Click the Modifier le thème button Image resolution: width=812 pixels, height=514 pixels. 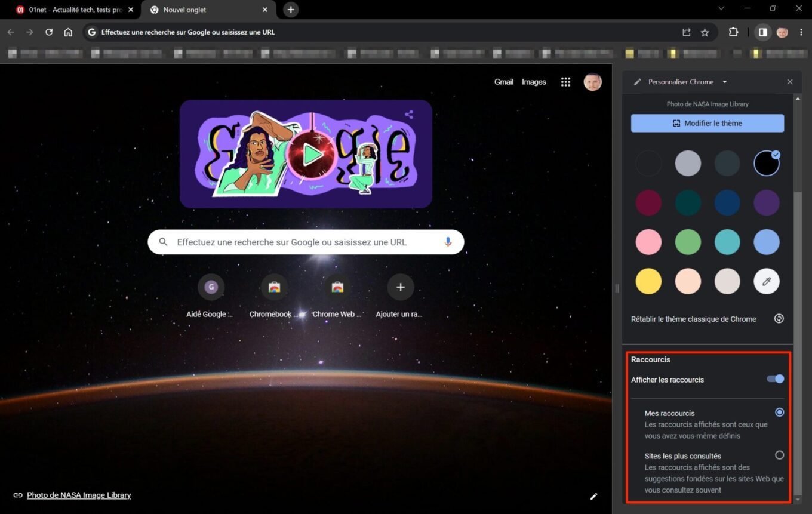point(708,124)
